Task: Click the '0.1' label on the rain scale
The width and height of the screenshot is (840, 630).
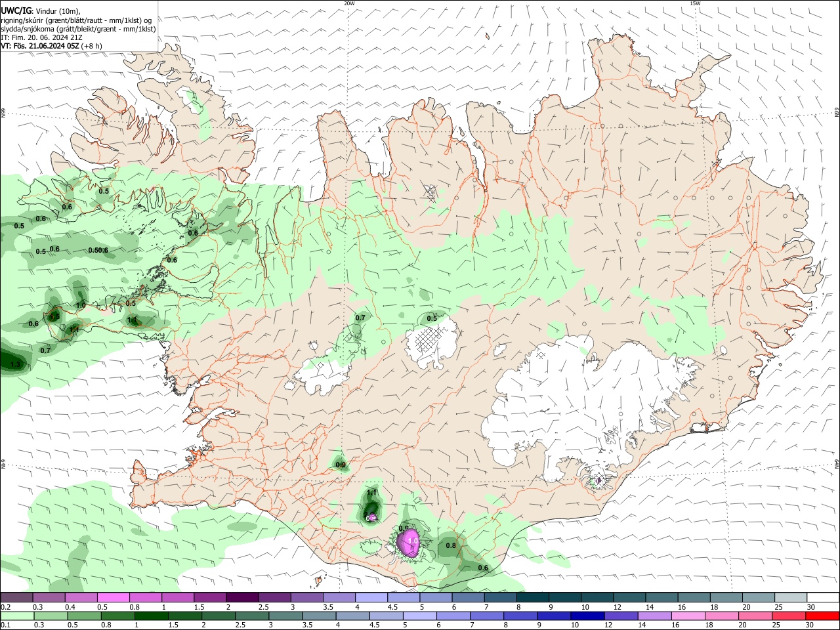Action: pyautogui.click(x=5, y=625)
